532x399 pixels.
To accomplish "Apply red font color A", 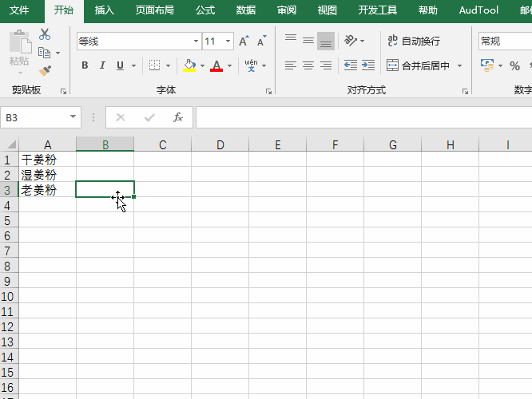I will pos(216,65).
